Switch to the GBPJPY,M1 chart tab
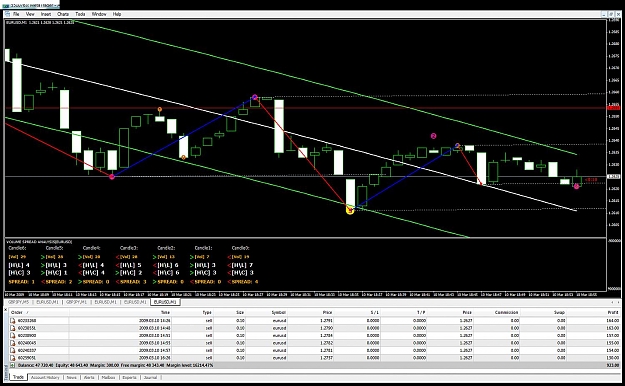The image size is (625, 386). (76, 302)
